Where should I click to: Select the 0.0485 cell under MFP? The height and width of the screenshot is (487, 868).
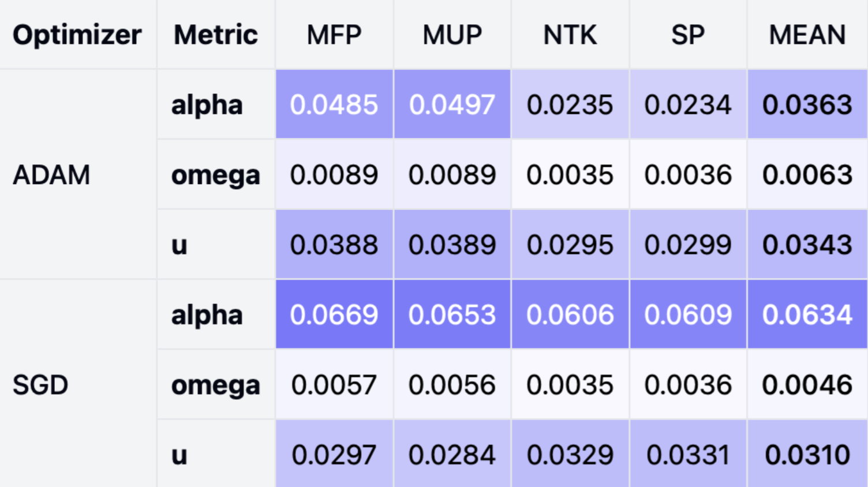(x=334, y=104)
